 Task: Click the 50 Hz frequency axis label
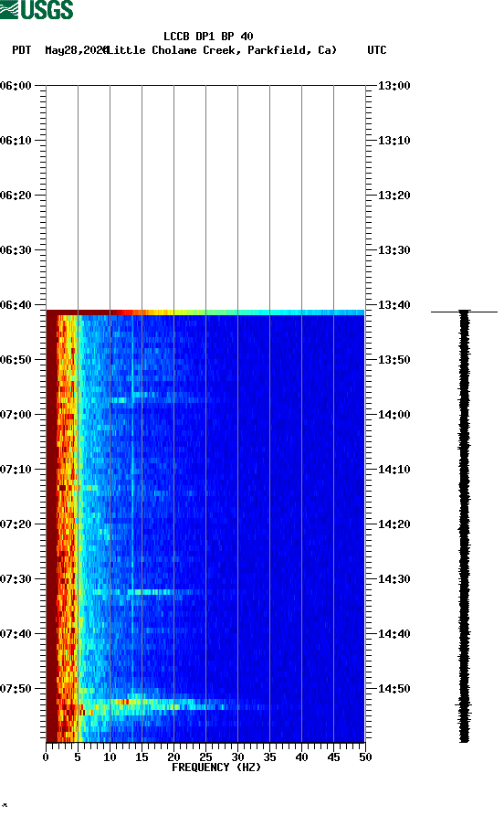365,757
